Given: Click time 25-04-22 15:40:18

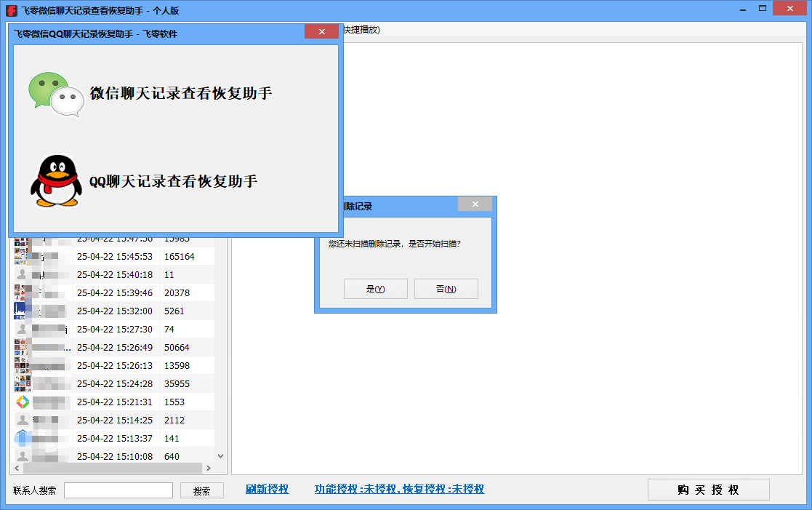Looking at the screenshot, I should 115,275.
